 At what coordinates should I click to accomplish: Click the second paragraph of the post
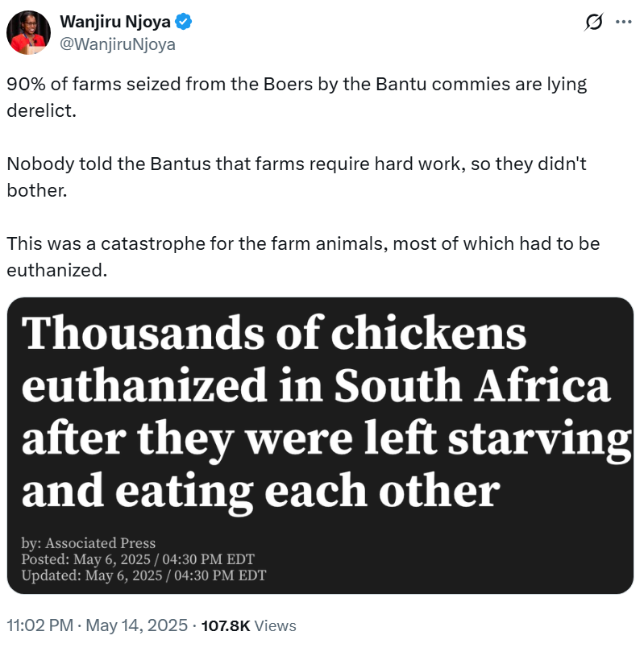click(297, 175)
